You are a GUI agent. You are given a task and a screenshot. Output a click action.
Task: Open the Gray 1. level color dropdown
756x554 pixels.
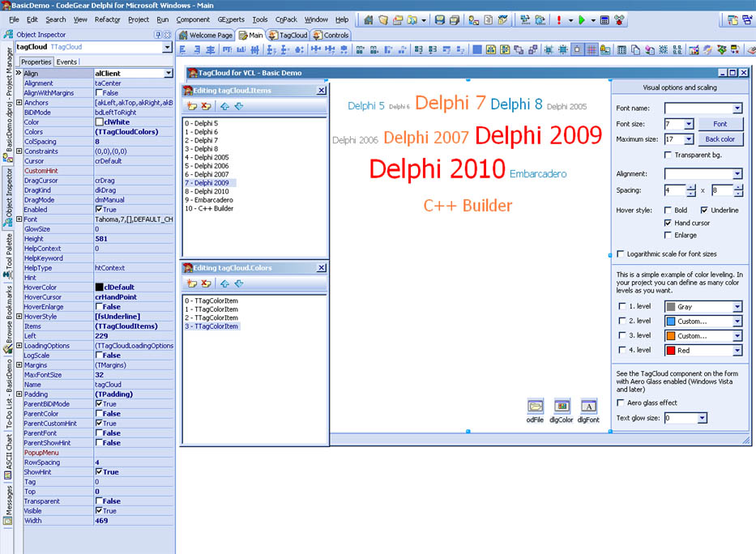coord(737,307)
